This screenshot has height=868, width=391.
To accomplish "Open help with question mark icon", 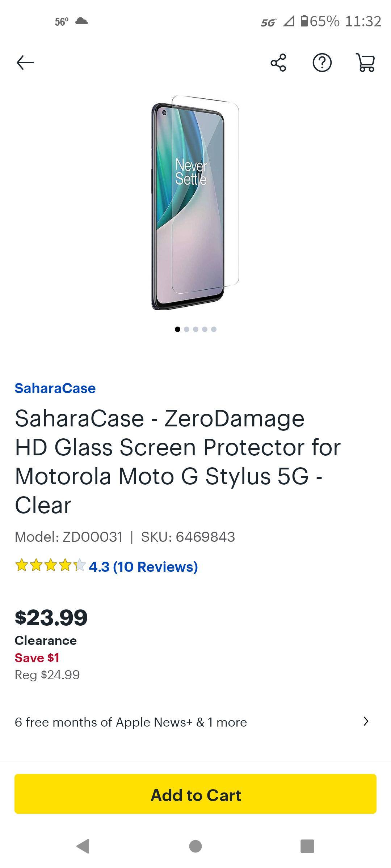I will pyautogui.click(x=322, y=63).
